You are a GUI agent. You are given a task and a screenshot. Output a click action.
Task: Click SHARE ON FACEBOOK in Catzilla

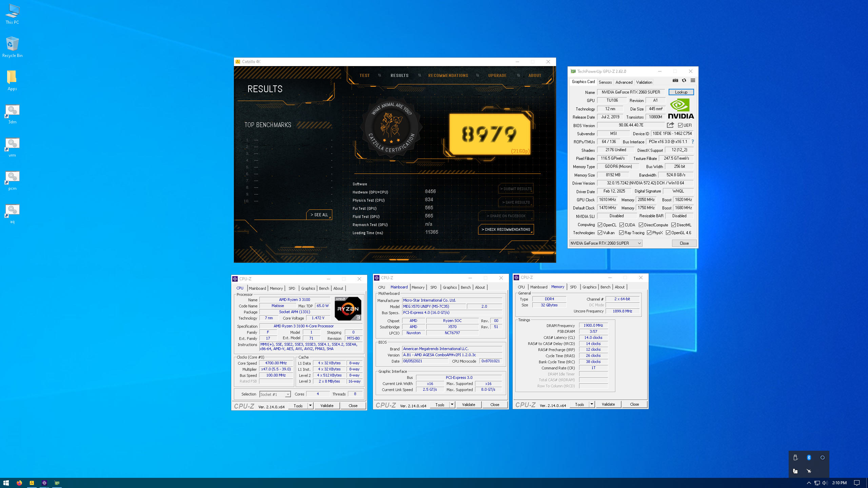click(506, 216)
